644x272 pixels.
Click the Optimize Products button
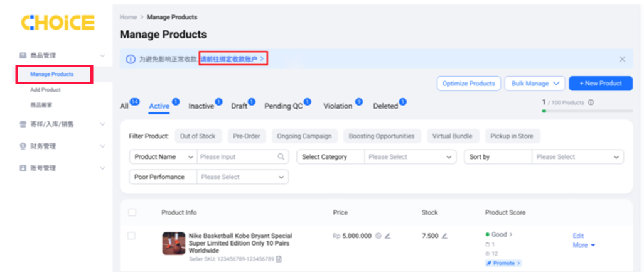(468, 84)
